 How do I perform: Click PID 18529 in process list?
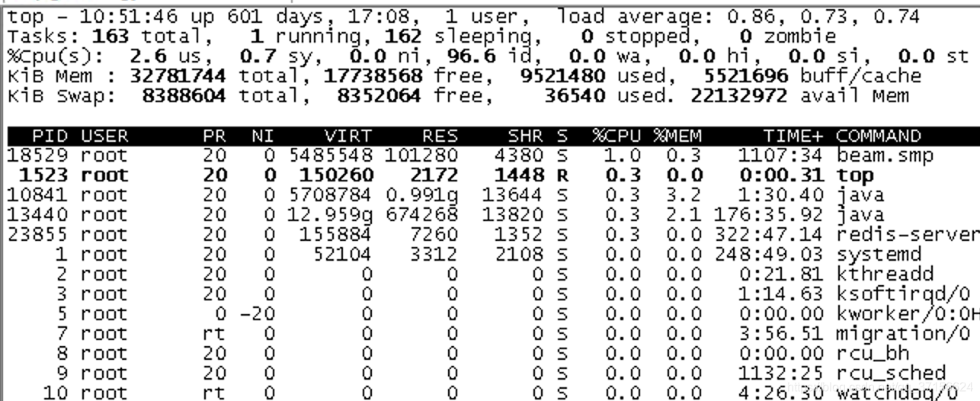[37, 156]
